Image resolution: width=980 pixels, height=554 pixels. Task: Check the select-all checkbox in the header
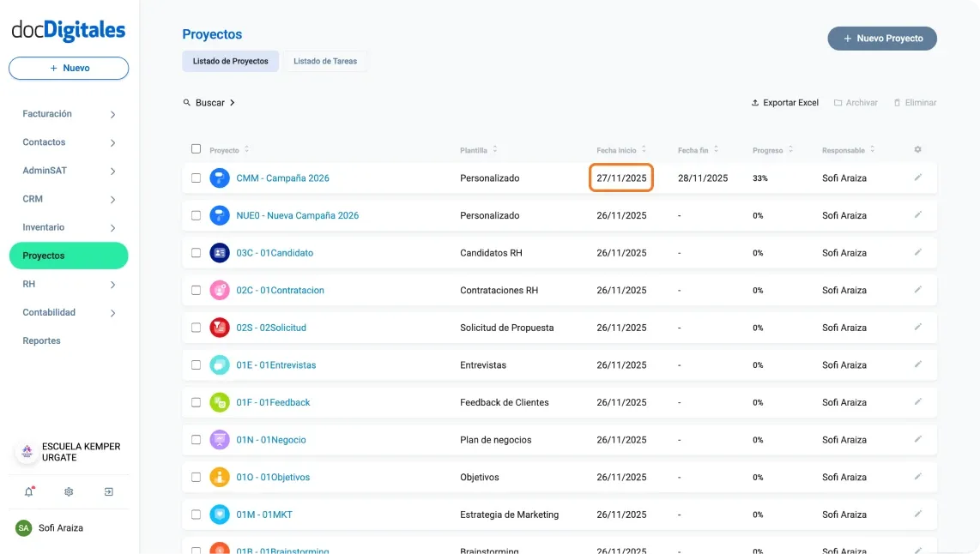[x=196, y=148]
